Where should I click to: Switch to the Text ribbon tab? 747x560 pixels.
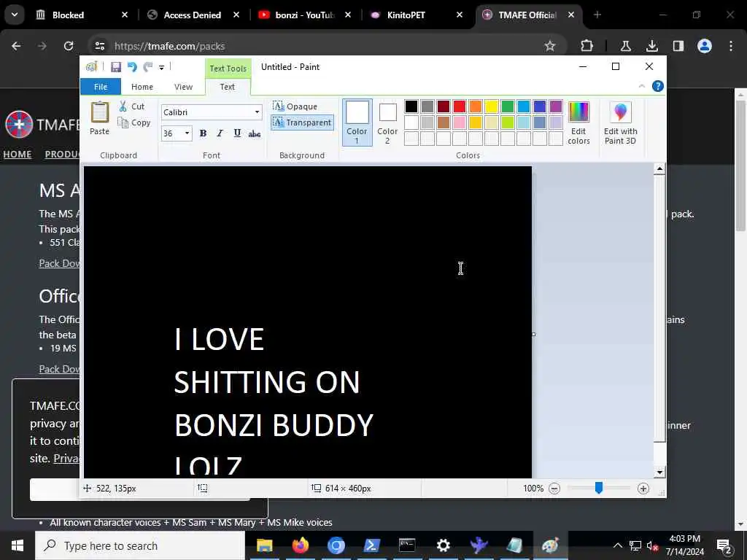tap(228, 87)
